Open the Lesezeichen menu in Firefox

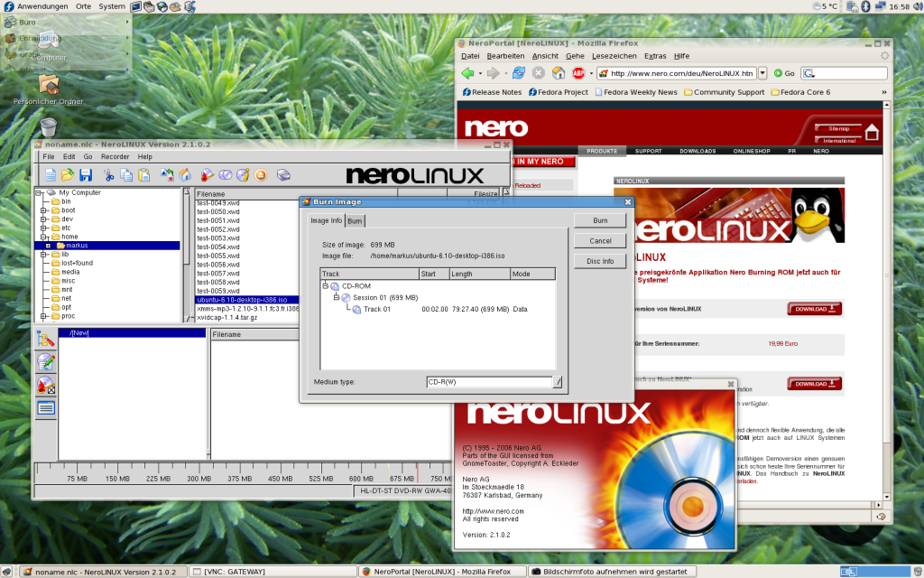pyautogui.click(x=614, y=56)
